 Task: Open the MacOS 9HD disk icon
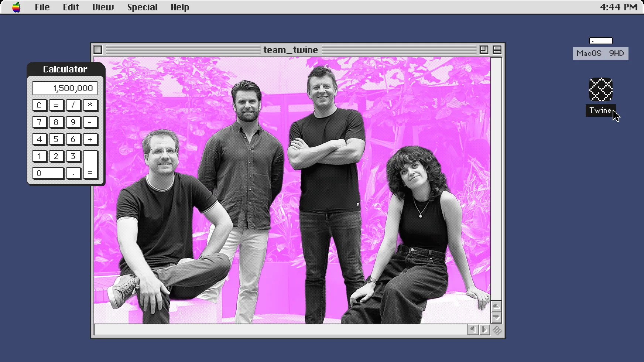pos(600,41)
